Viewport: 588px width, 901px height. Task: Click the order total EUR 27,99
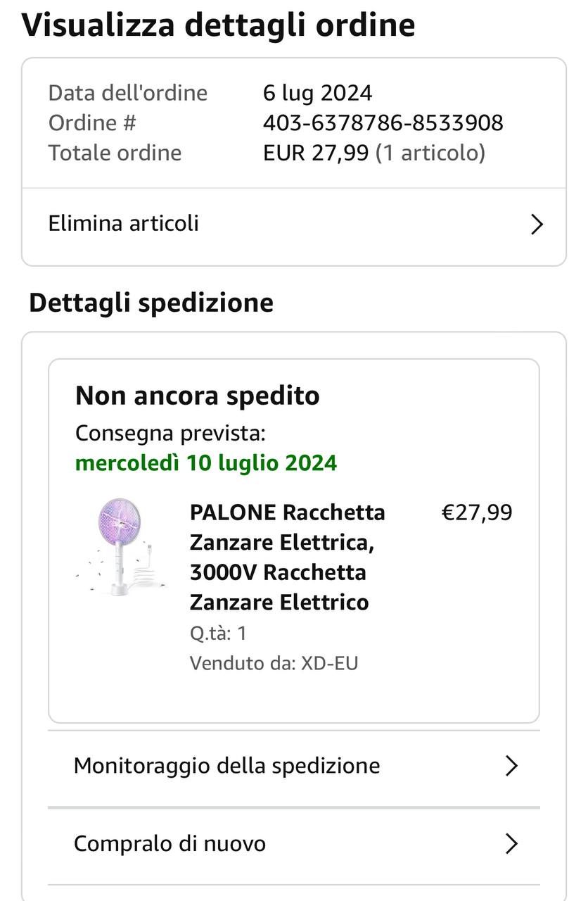click(316, 153)
